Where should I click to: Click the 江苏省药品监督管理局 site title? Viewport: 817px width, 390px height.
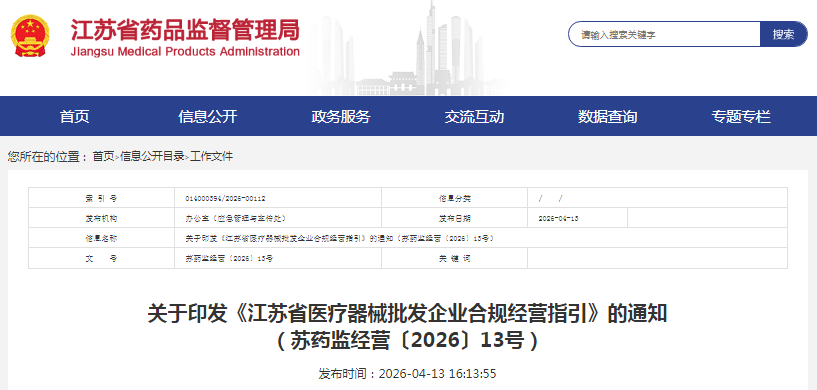pyautogui.click(x=185, y=30)
